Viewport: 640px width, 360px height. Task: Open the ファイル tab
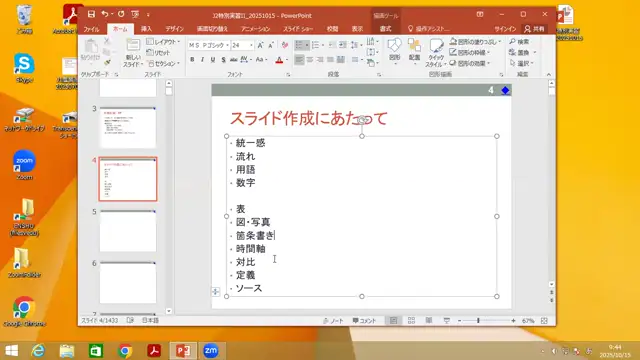[x=91, y=29]
